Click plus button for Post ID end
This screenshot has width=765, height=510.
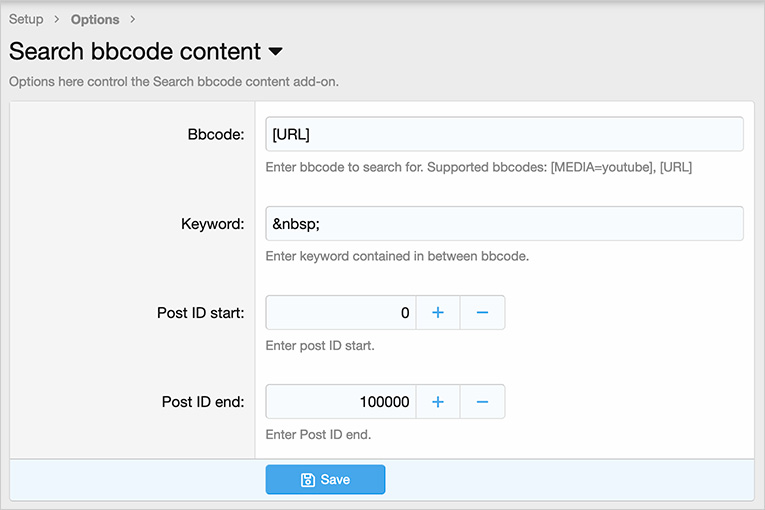point(437,402)
